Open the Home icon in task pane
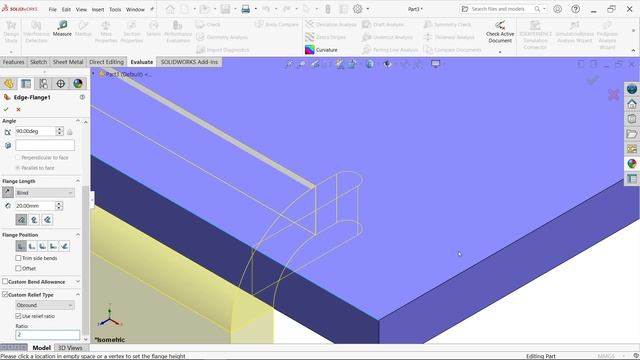Image resolution: width=640 pixels, height=360 pixels. (x=632, y=104)
